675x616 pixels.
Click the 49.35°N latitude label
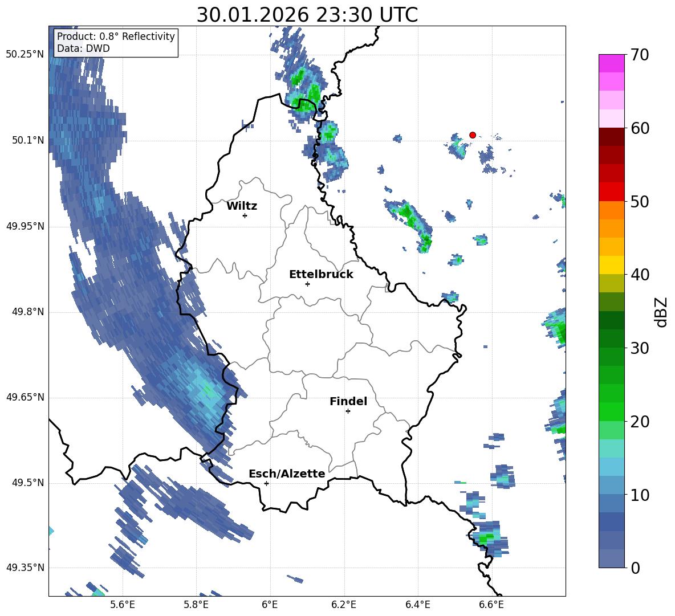pos(25,568)
